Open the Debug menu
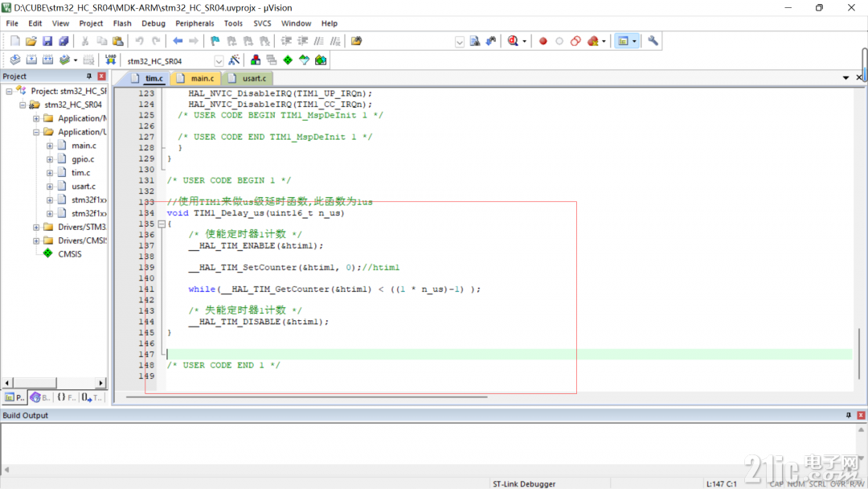This screenshot has height=489, width=868. (154, 23)
